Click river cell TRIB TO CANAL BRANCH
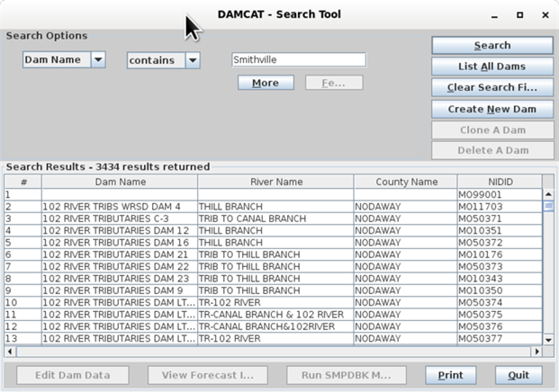This screenshot has width=559, height=392. coord(276,218)
